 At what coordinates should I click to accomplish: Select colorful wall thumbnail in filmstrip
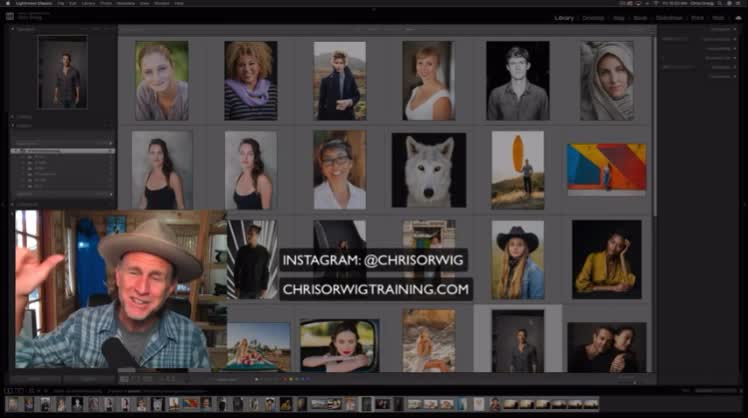pos(190,404)
